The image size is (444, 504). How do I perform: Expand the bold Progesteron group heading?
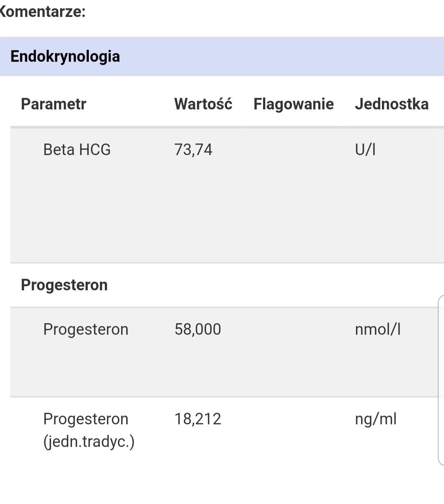coord(64,285)
